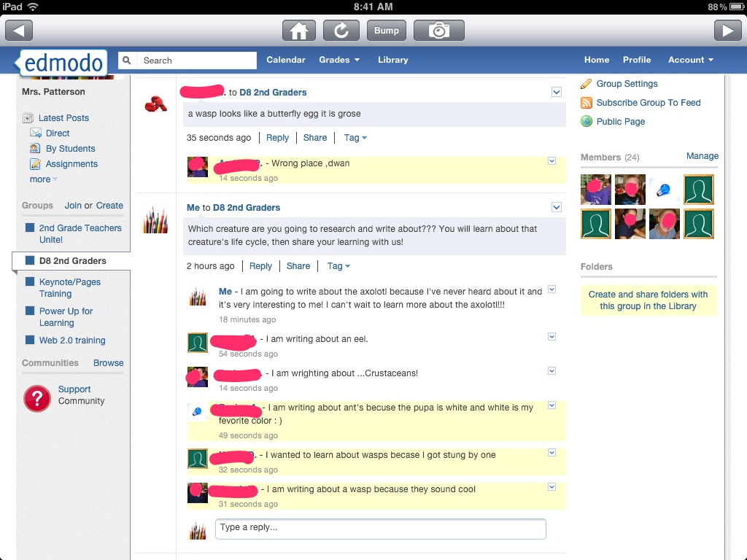
Task: Select Calendar in the top navigation
Action: pyautogui.click(x=286, y=60)
